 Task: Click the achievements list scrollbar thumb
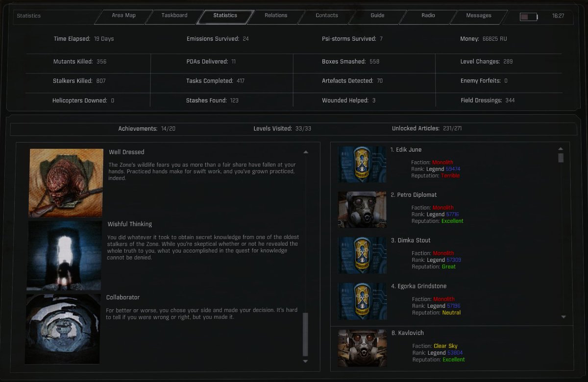tap(306, 334)
